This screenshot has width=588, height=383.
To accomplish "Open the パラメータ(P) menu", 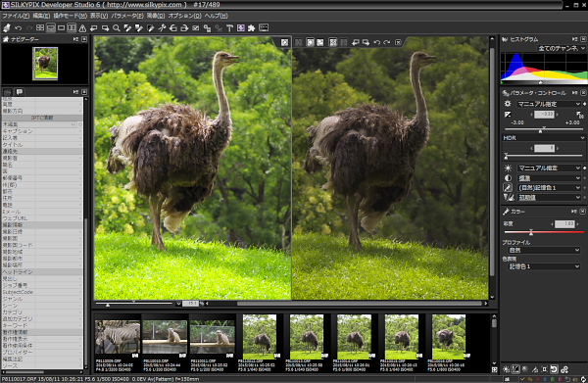I will point(127,16).
